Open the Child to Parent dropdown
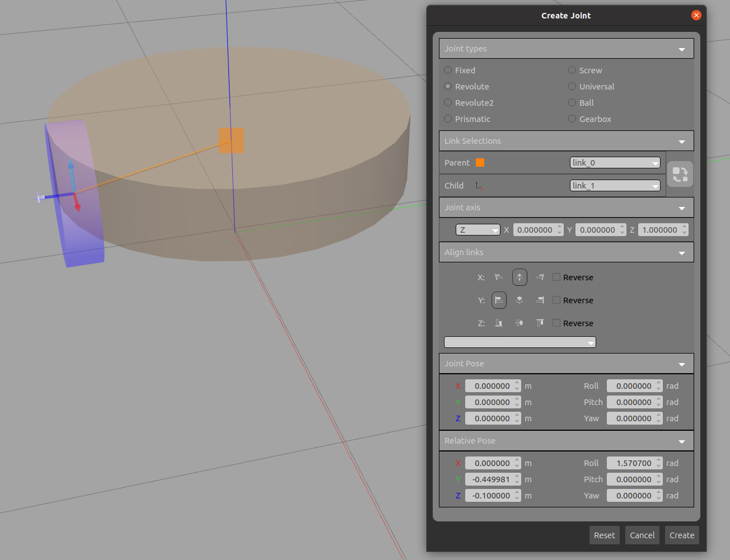Screen dimensions: 730x560 click(x=520, y=342)
